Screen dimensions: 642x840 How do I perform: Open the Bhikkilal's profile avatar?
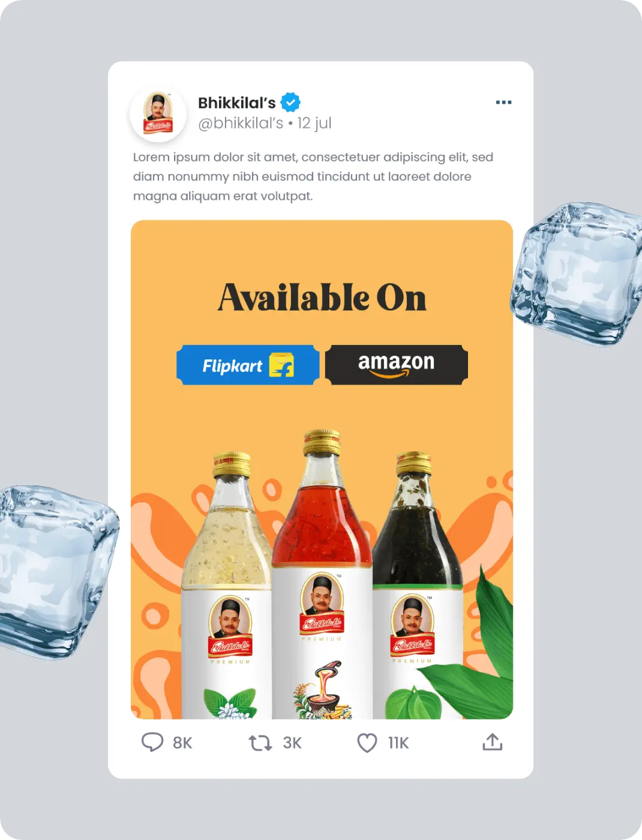pos(158,113)
